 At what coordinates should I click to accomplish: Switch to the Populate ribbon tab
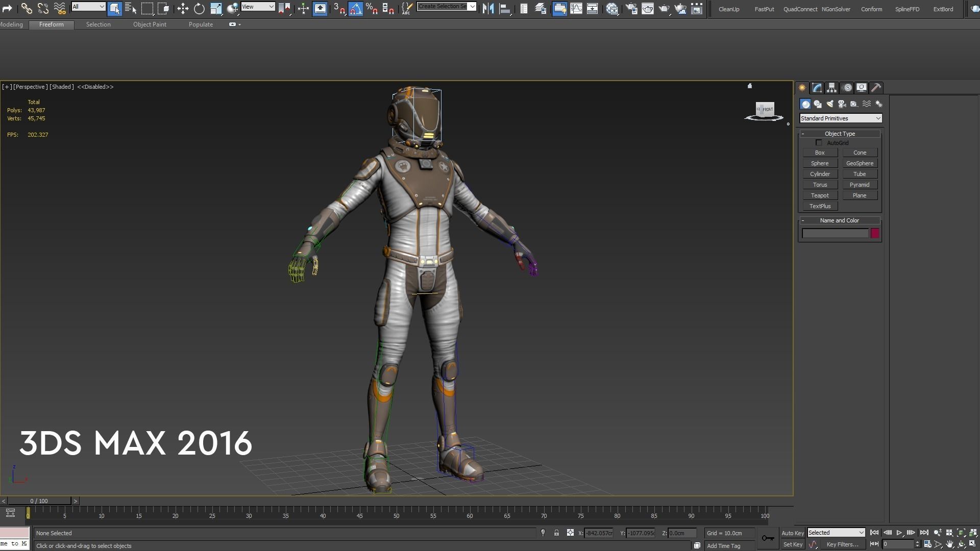(x=201, y=24)
